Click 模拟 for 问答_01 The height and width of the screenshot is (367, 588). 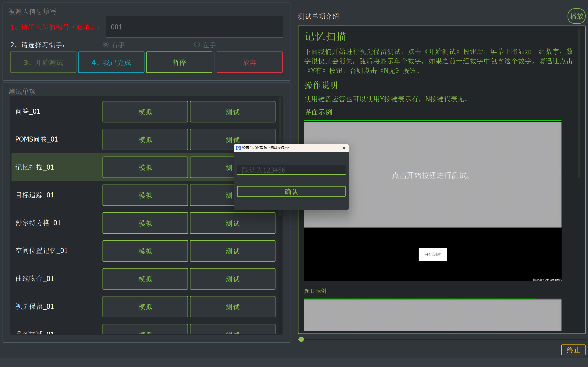click(x=145, y=112)
